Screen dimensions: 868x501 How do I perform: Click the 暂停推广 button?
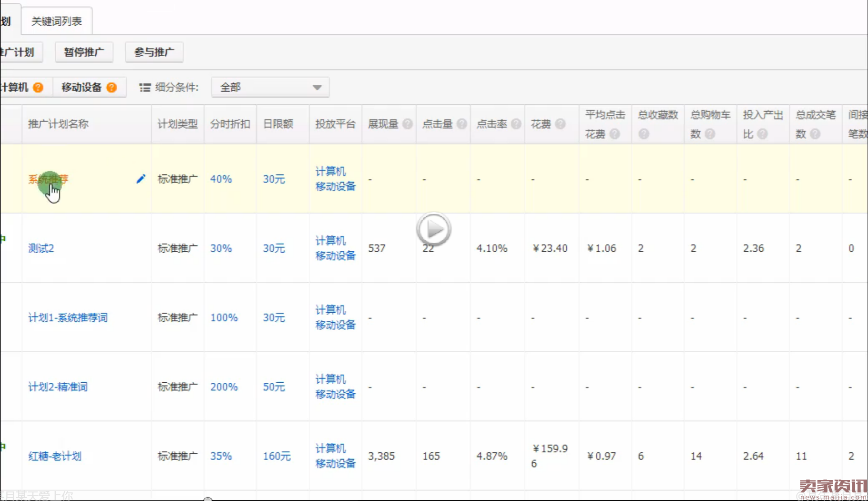click(84, 52)
